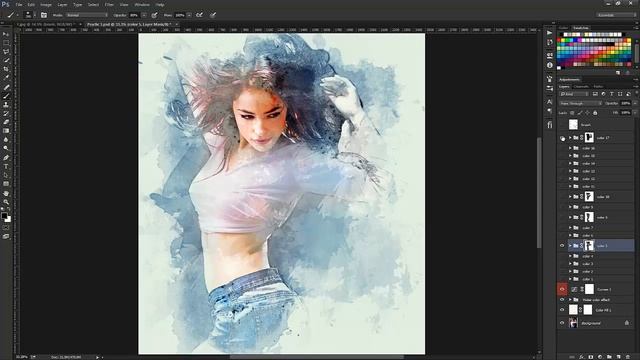Select the Eyedropper tool
Image resolution: width=640 pixels, height=360 pixels.
tap(6, 78)
